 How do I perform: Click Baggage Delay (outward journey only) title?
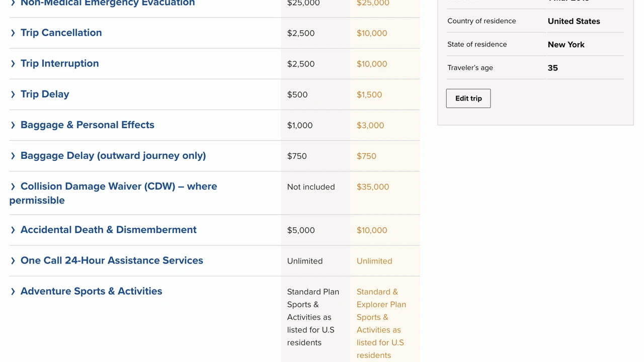point(113,155)
